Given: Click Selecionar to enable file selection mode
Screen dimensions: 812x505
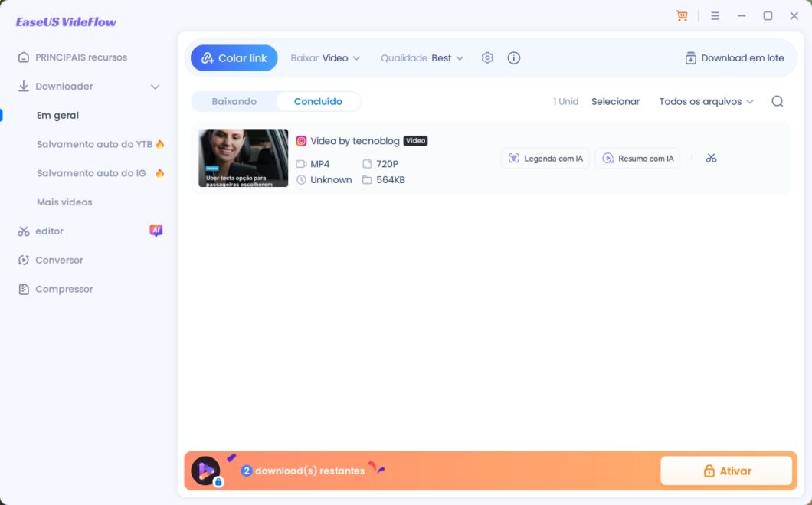Looking at the screenshot, I should coord(615,100).
